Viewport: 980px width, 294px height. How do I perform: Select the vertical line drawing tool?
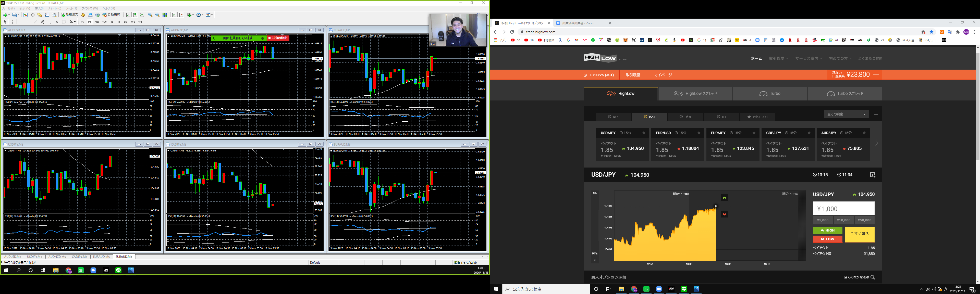(21, 22)
